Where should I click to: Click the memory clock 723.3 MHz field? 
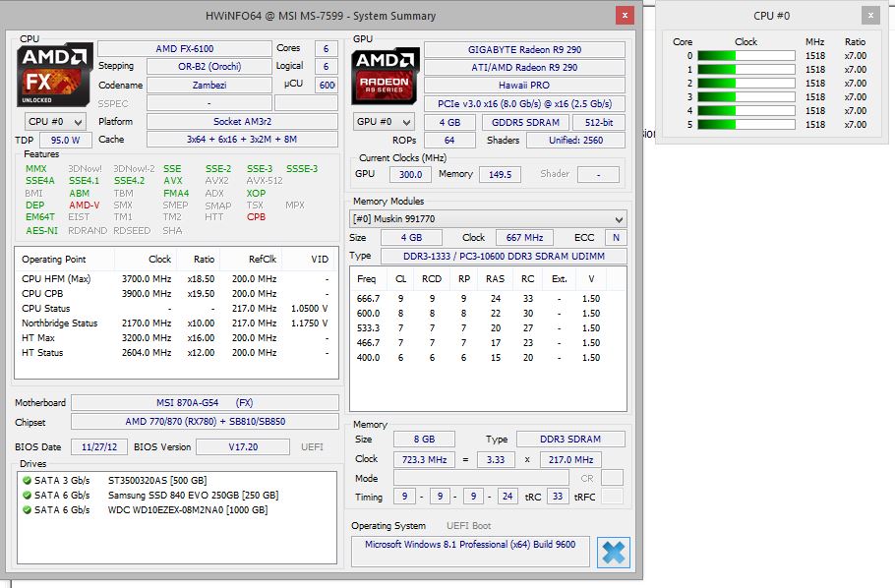pos(424,459)
